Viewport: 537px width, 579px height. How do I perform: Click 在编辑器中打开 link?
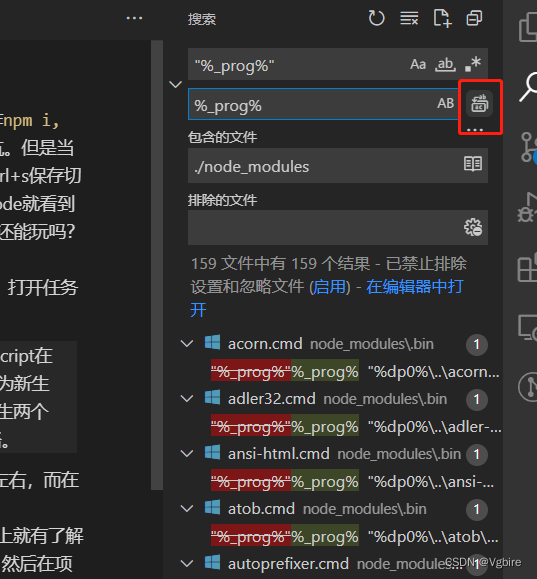tap(326, 298)
